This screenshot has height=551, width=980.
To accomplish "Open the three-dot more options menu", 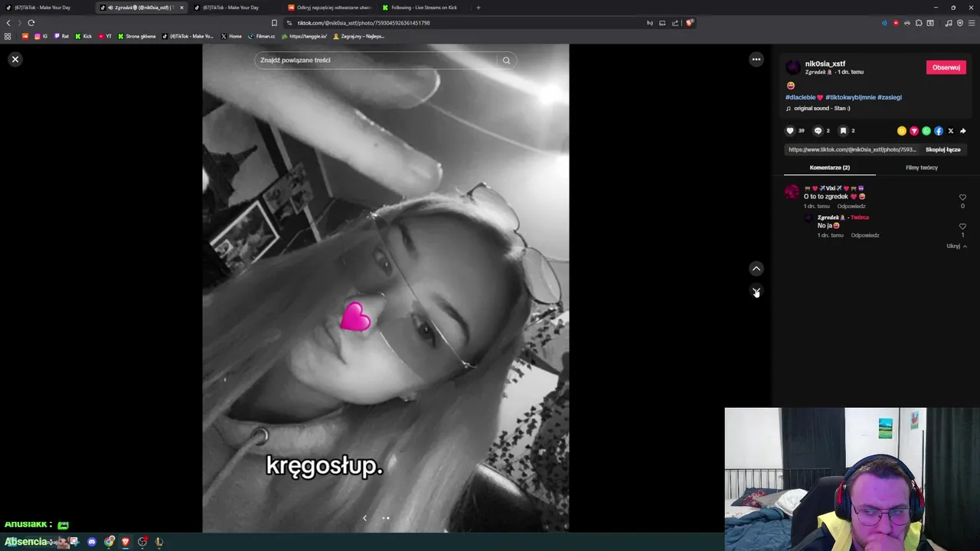I will [756, 59].
